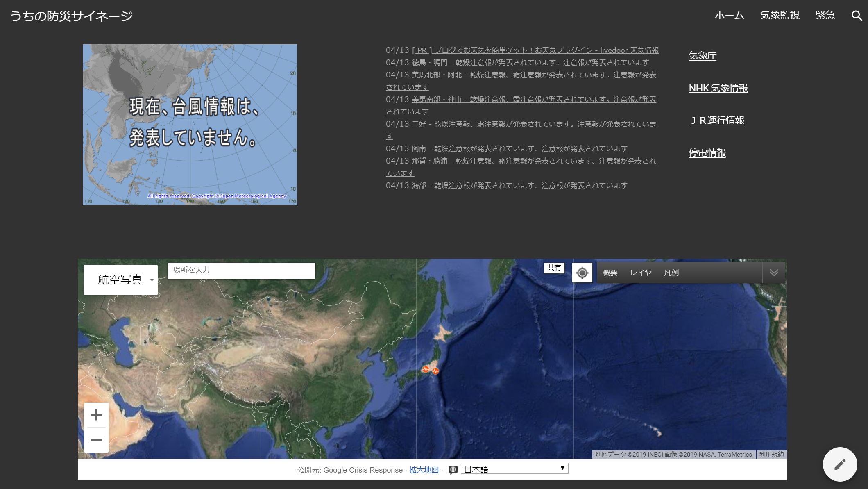Click the globe speech-bubble language icon

[x=453, y=470]
